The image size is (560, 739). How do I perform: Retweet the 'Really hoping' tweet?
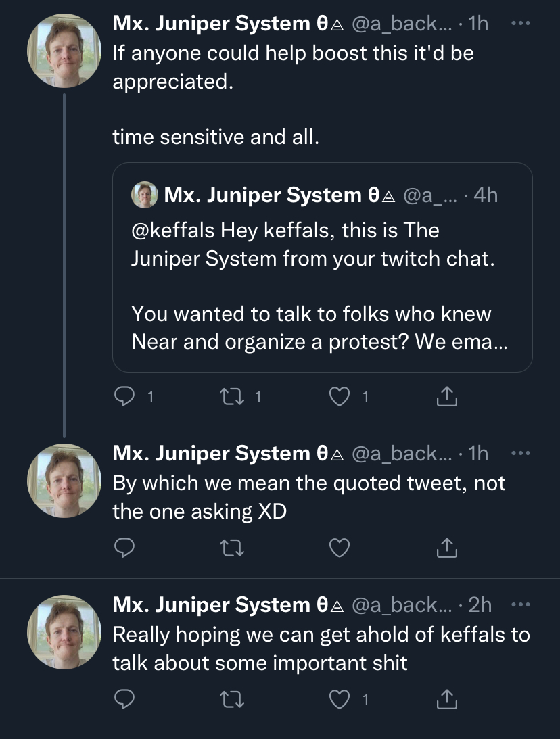[x=233, y=699]
